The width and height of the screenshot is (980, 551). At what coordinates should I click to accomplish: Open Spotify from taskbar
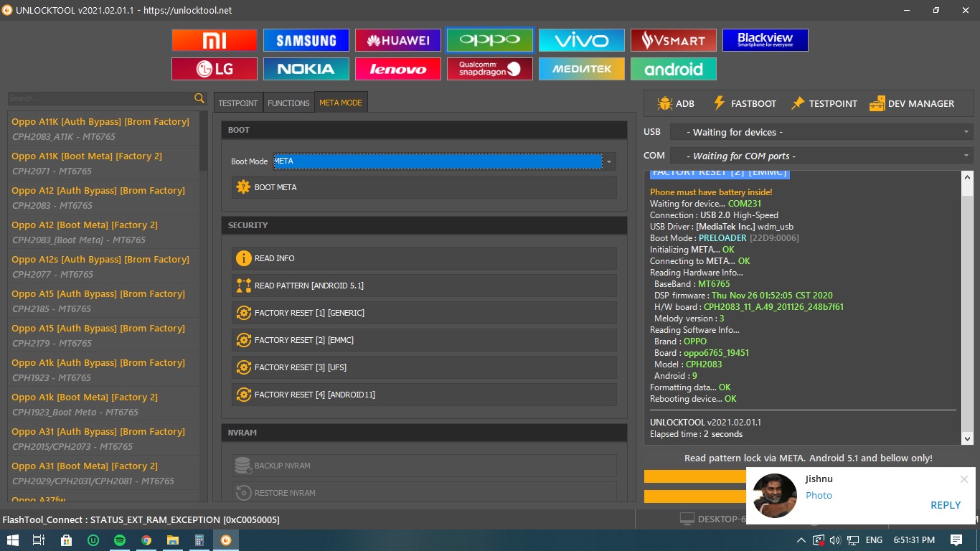[120, 540]
